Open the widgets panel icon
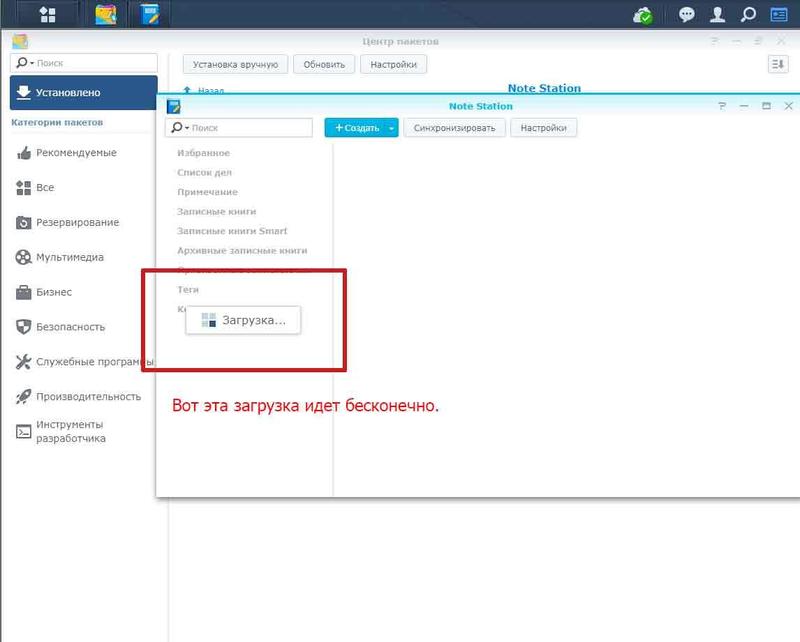Screen dimensions: 800x642 coord(779,14)
